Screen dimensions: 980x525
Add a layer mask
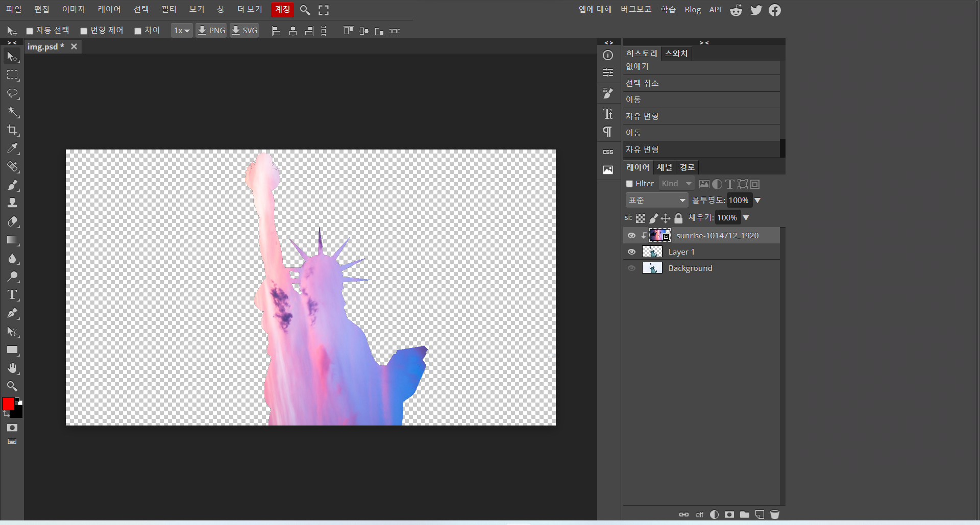pos(729,514)
